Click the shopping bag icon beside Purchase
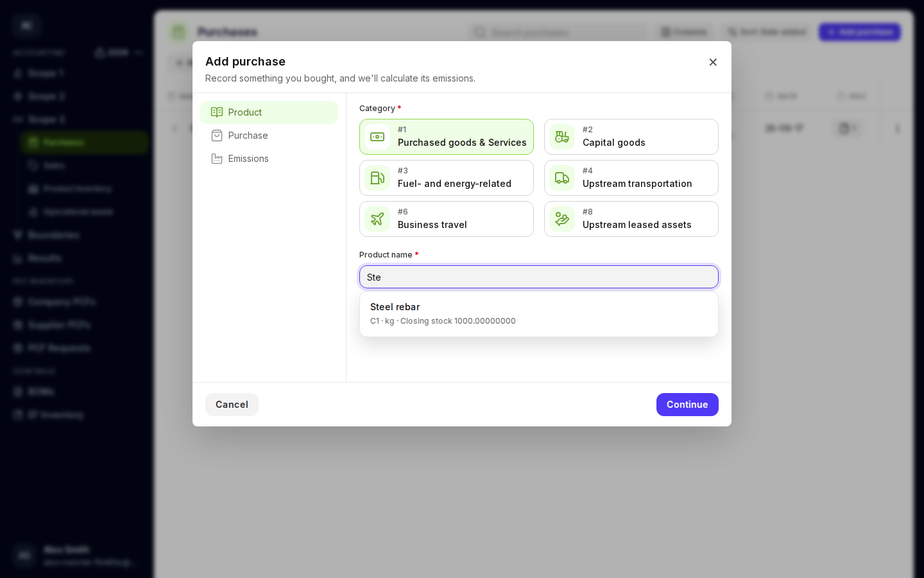 point(217,136)
